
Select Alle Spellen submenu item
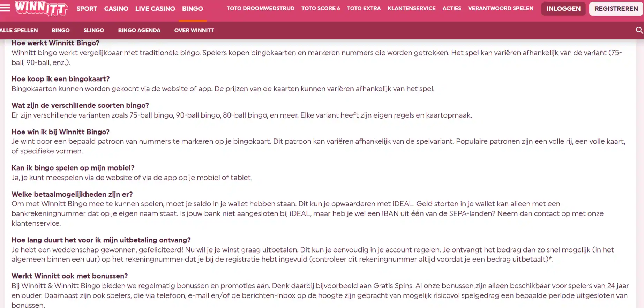point(19,30)
